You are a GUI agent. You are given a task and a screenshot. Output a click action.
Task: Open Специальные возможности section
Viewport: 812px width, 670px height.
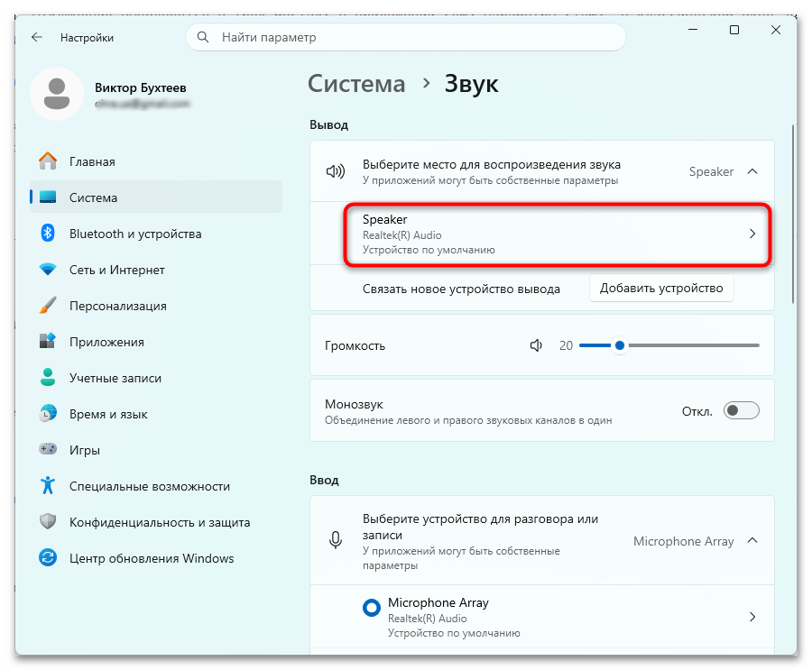pyautogui.click(x=156, y=486)
